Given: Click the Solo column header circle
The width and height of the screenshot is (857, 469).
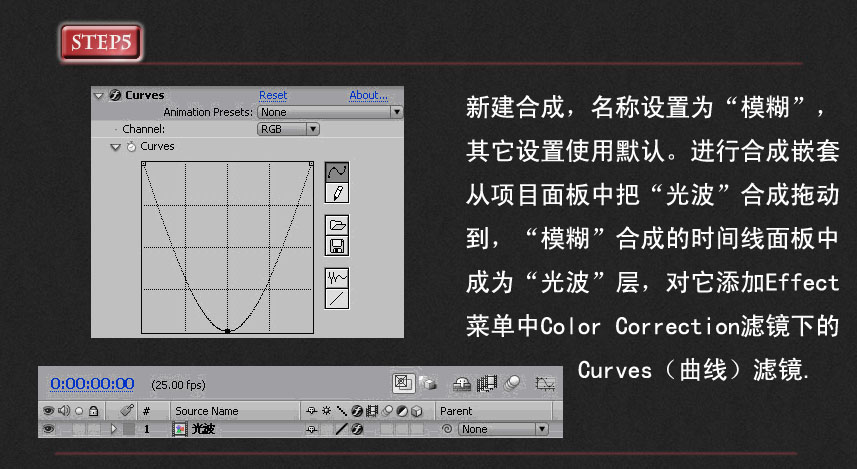Looking at the screenshot, I should [x=79, y=411].
